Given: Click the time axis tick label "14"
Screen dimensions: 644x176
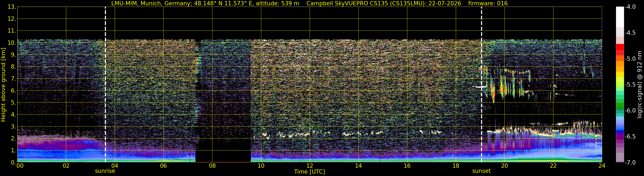Looking at the screenshot, I should (358, 166).
